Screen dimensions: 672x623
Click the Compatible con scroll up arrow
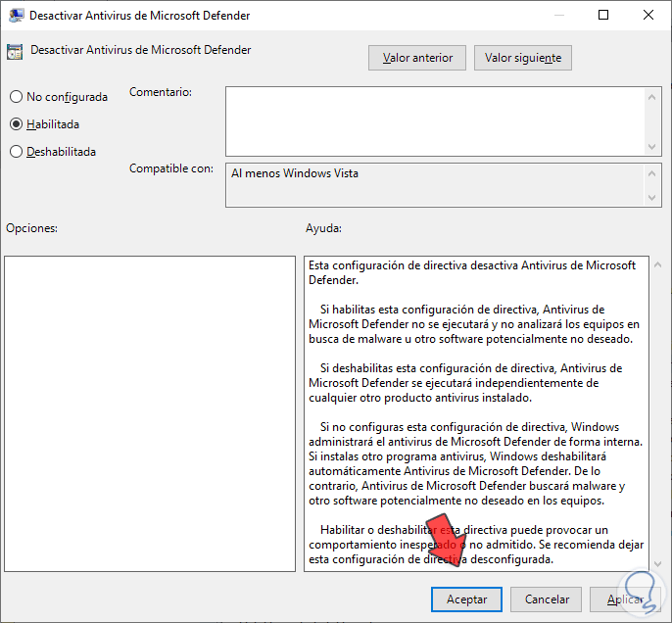[x=651, y=173]
